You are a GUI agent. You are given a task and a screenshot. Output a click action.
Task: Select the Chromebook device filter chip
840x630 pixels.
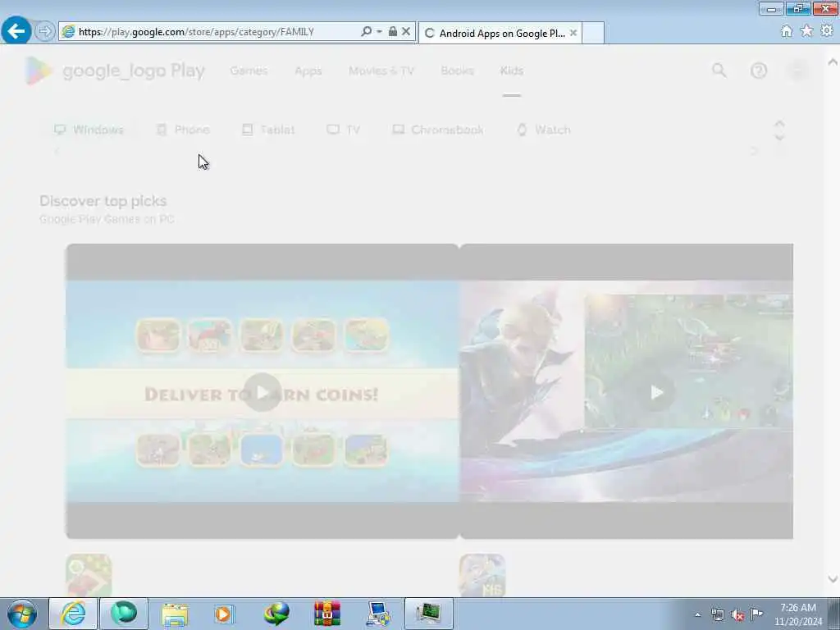438,130
